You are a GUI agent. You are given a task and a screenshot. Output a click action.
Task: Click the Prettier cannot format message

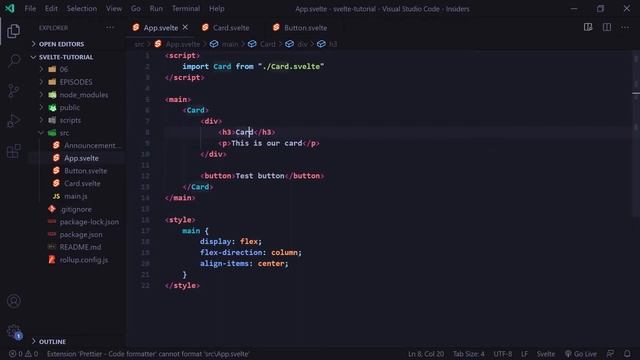[x=148, y=354]
